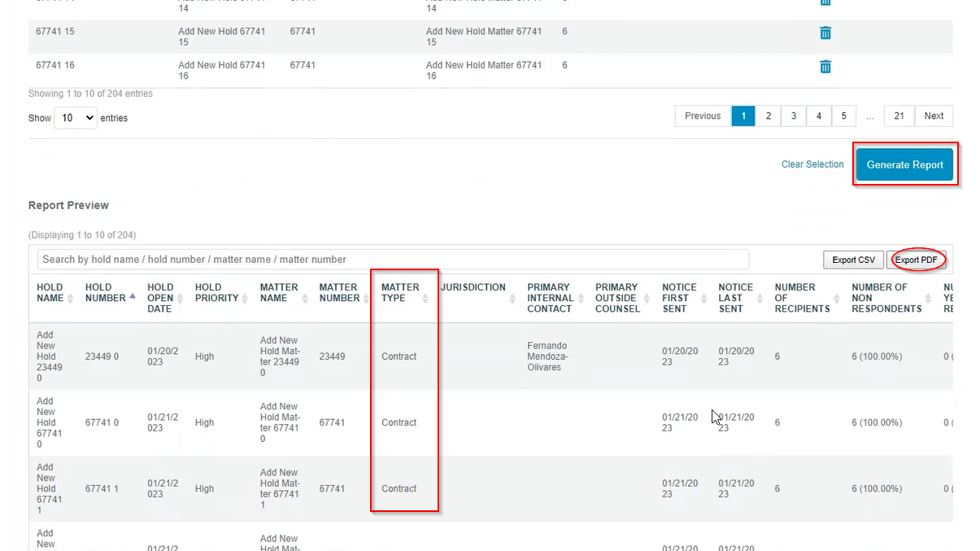The width and height of the screenshot is (980, 551).
Task: Sort by Hold Open Date column
Action: (166, 298)
